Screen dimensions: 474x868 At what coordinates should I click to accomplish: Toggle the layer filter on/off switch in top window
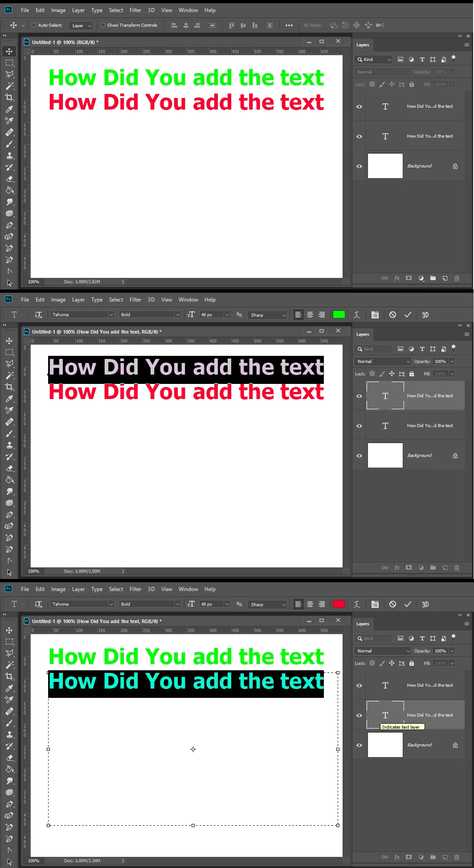(454, 58)
